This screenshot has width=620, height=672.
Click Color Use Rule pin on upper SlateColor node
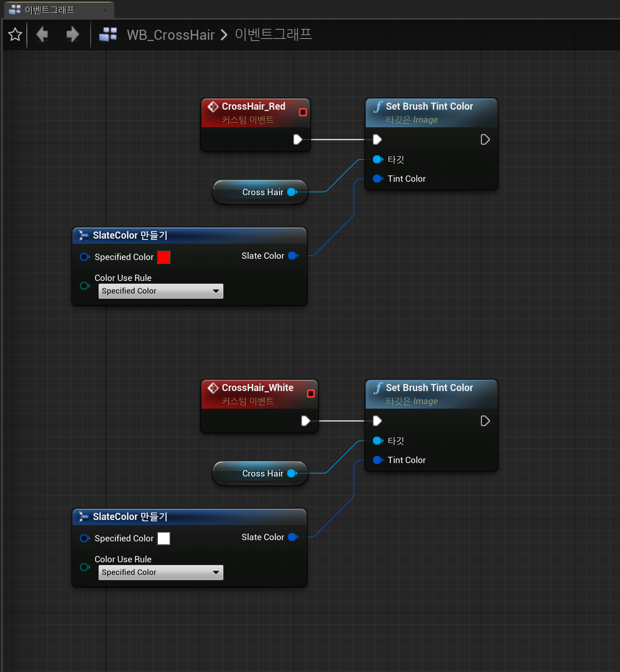click(85, 286)
